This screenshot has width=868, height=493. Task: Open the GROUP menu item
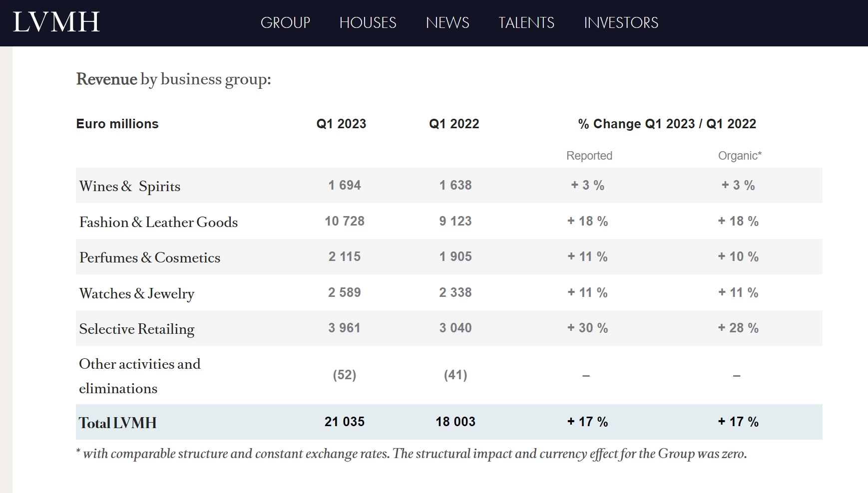(x=285, y=23)
